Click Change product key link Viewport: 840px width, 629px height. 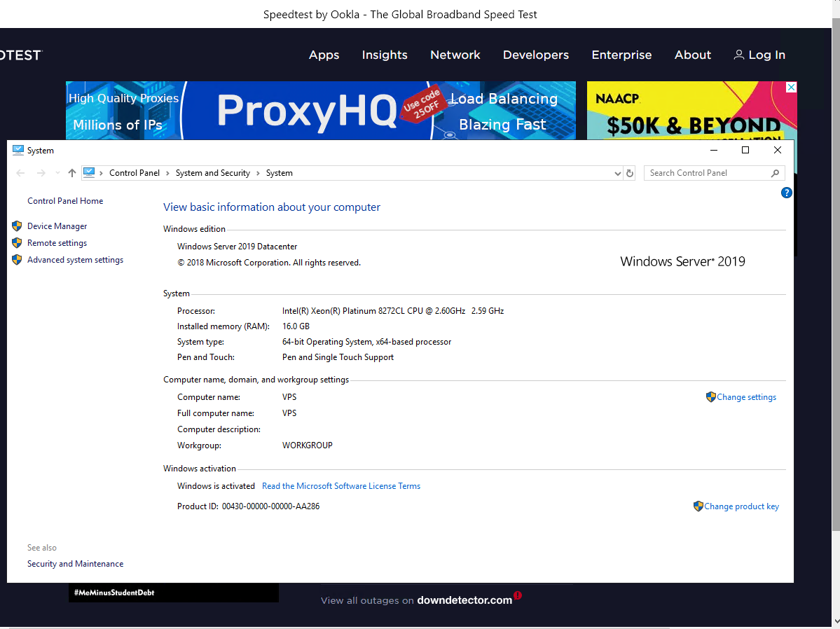pyautogui.click(x=741, y=506)
